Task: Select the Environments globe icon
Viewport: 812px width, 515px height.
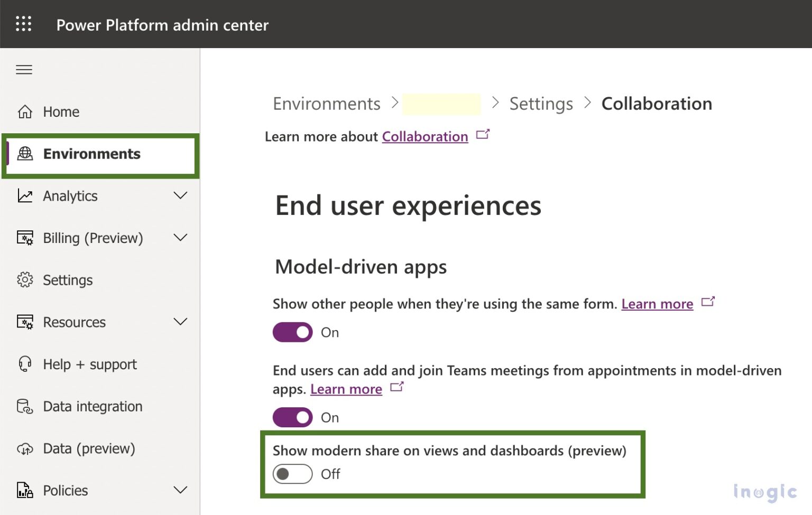Action: pos(24,154)
